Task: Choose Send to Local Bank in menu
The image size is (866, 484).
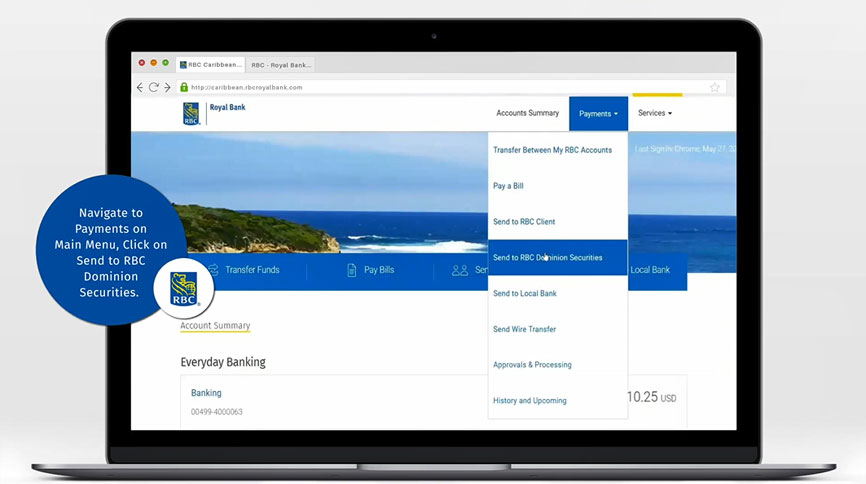Action: coord(558,293)
